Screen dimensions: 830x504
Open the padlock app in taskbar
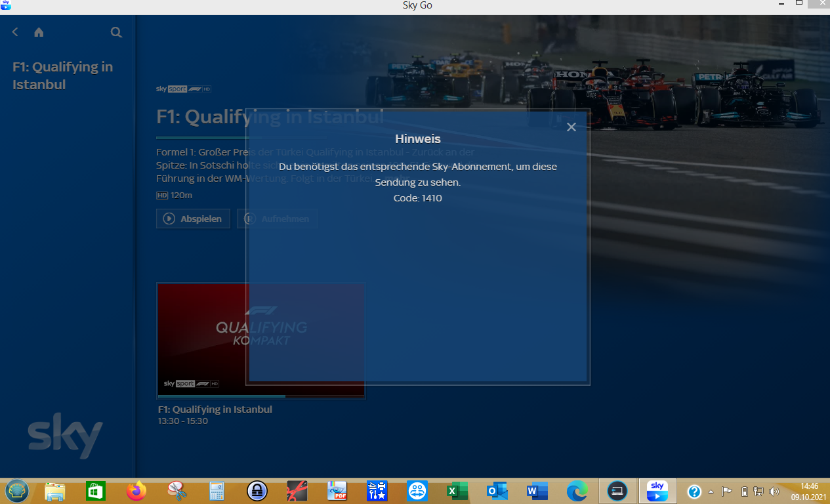point(257,491)
